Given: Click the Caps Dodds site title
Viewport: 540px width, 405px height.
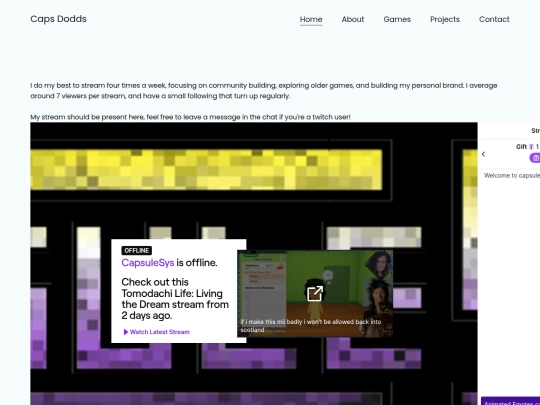Looking at the screenshot, I should [x=58, y=19].
